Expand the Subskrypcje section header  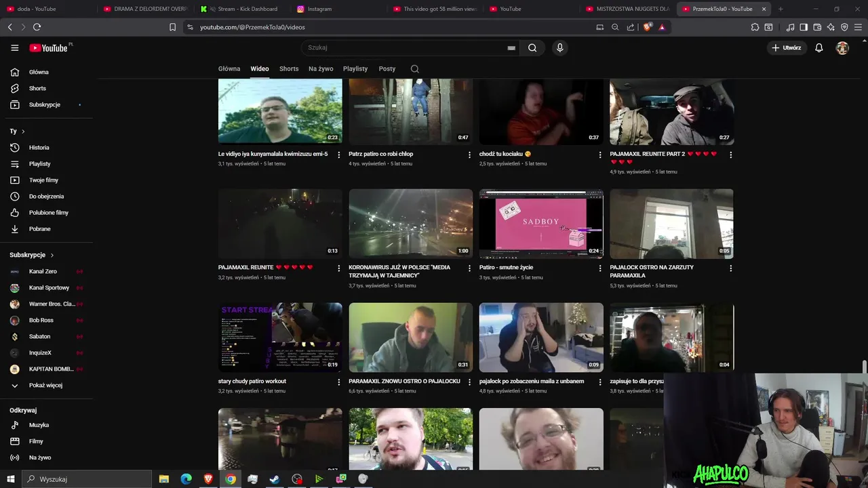click(x=32, y=255)
